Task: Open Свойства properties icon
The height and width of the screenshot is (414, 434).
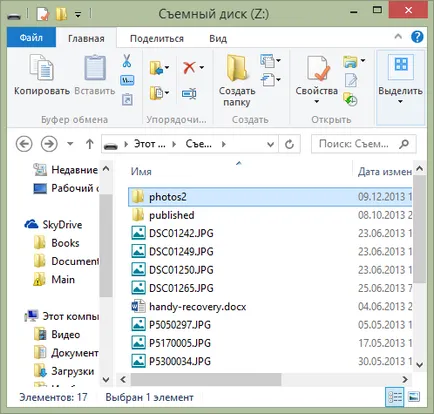Action: (x=318, y=68)
